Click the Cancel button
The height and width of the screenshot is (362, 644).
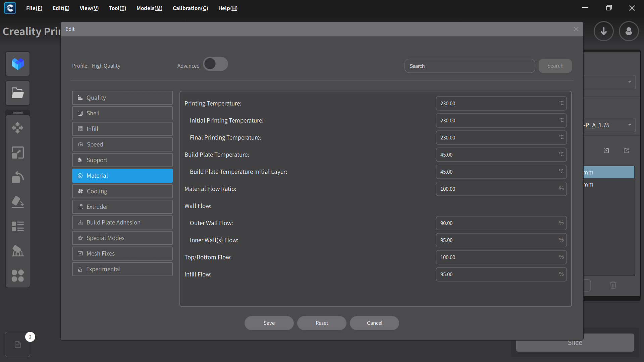coord(374,323)
